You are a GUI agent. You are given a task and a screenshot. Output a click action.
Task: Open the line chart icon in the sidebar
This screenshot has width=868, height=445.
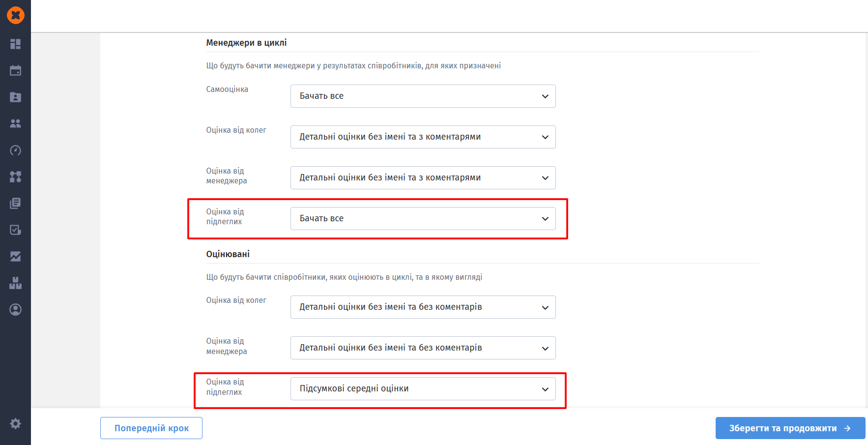tap(15, 256)
